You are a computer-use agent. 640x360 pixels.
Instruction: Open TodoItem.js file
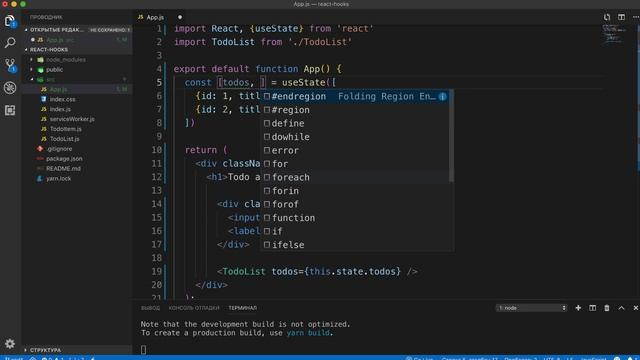coord(78,129)
